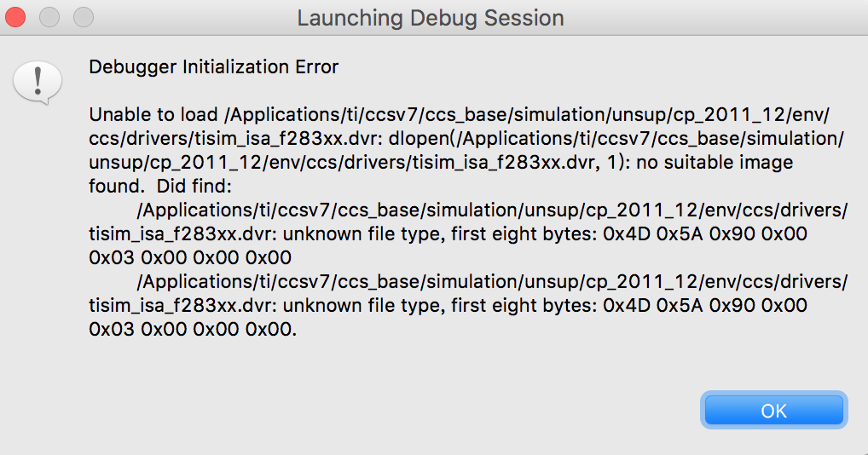Click the disabled minimize window button
Screen dimensions: 868x455
click(x=49, y=17)
